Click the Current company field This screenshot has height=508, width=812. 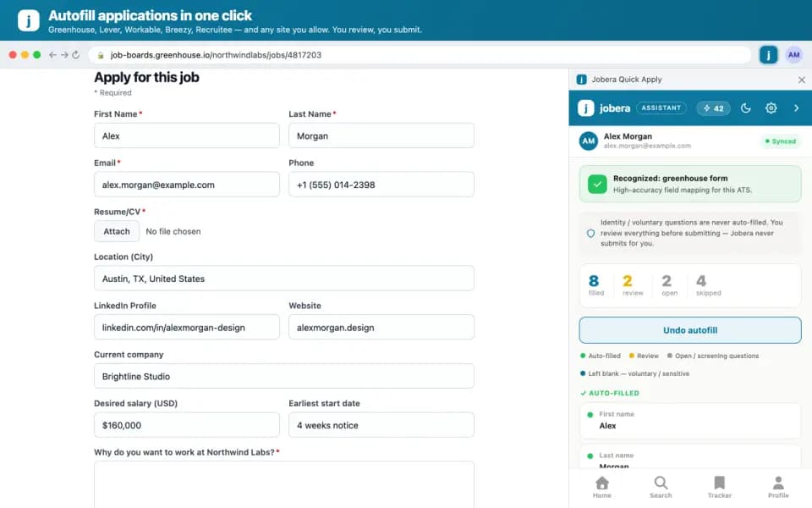pos(284,376)
